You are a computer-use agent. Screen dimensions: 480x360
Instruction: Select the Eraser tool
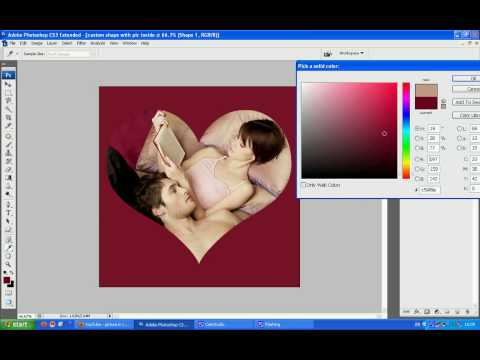[x=8, y=169]
